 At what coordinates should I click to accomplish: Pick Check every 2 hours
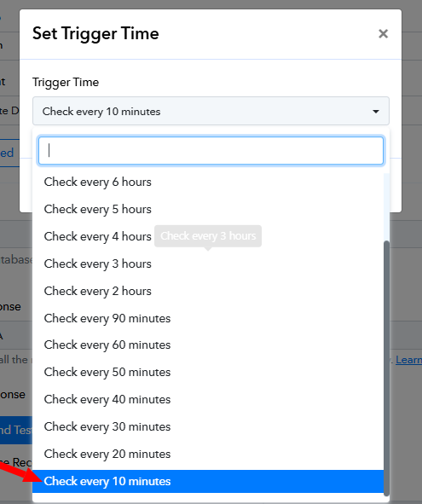click(x=208, y=291)
